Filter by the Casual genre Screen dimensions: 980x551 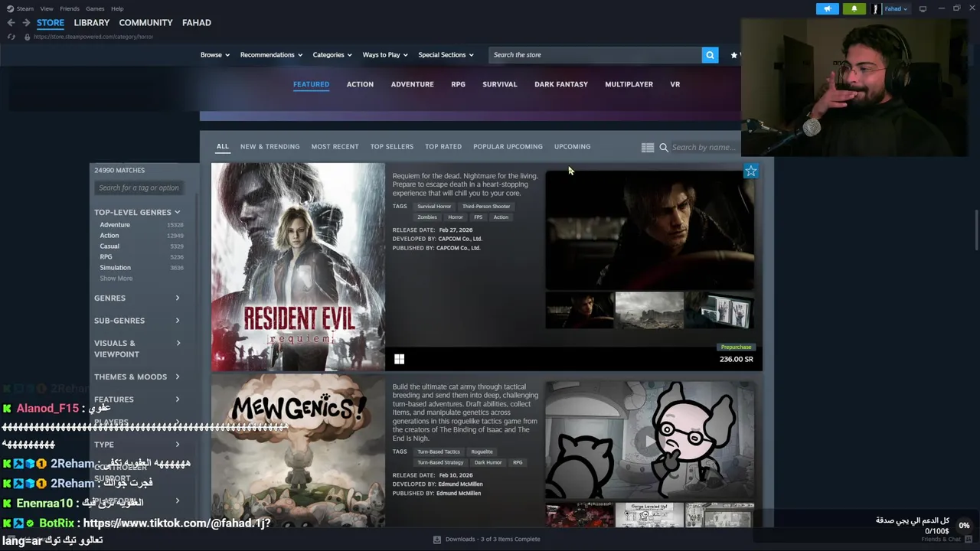click(x=109, y=246)
